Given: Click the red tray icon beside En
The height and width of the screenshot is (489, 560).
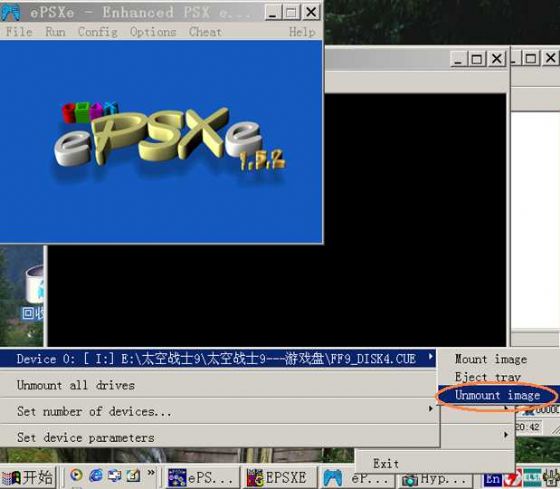Looking at the screenshot, I should (512, 479).
